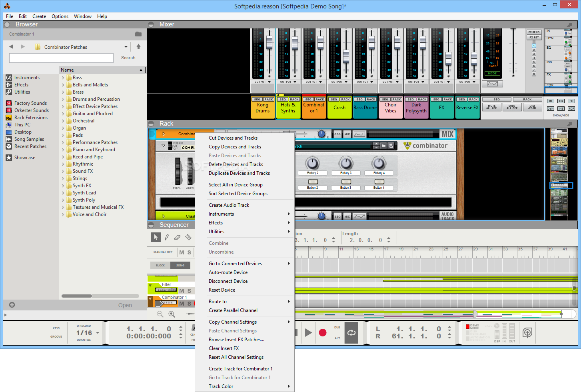Image resolution: width=581 pixels, height=392 pixels.
Task: Click the Kong Drums channel fader
Action: (269, 42)
